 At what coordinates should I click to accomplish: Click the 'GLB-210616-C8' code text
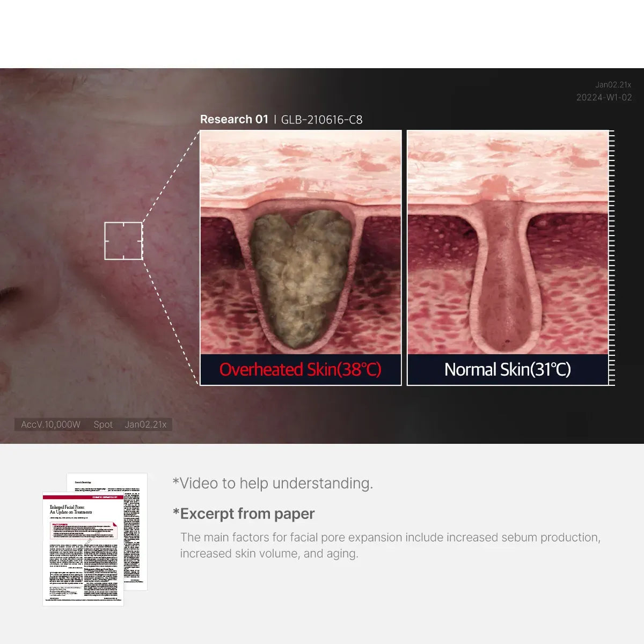click(321, 120)
